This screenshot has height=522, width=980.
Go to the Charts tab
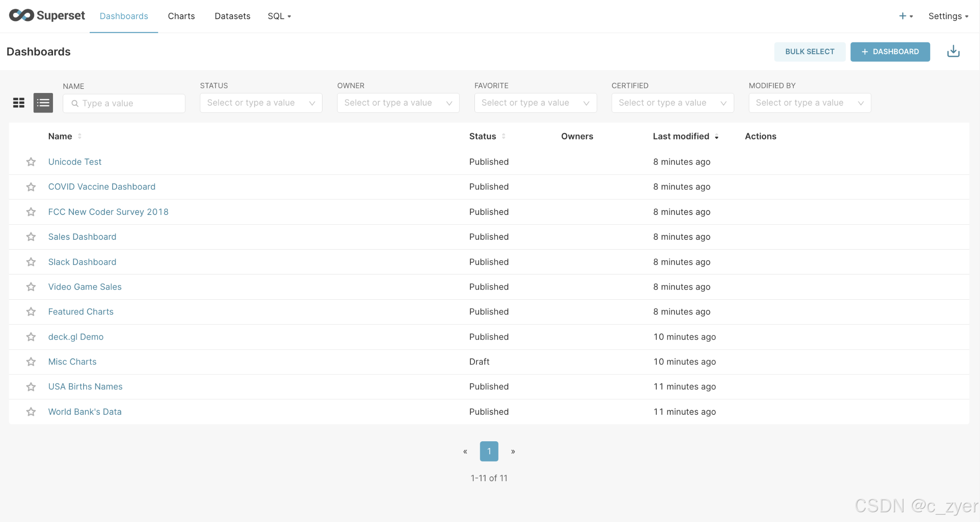point(181,16)
